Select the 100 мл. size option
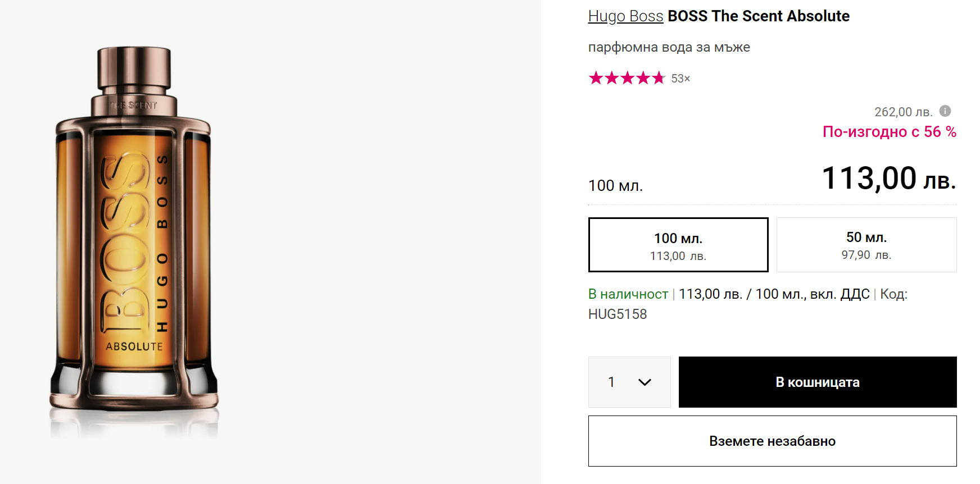 678,245
